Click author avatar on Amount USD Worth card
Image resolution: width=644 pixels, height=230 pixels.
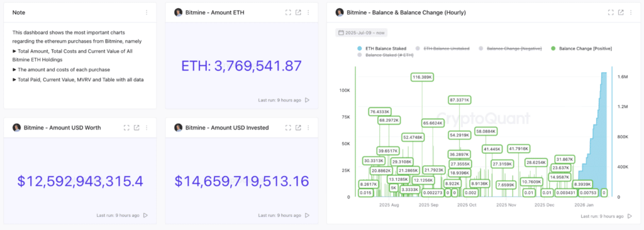tap(16, 128)
